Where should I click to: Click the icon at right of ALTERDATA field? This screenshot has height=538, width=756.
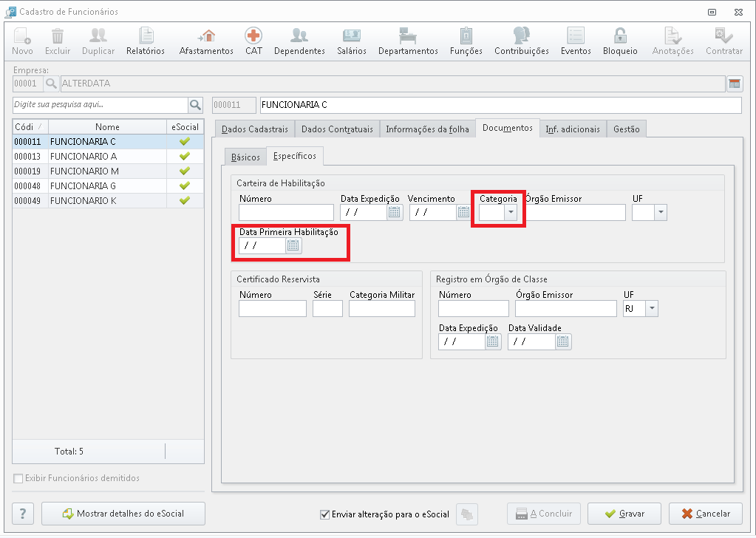click(735, 84)
